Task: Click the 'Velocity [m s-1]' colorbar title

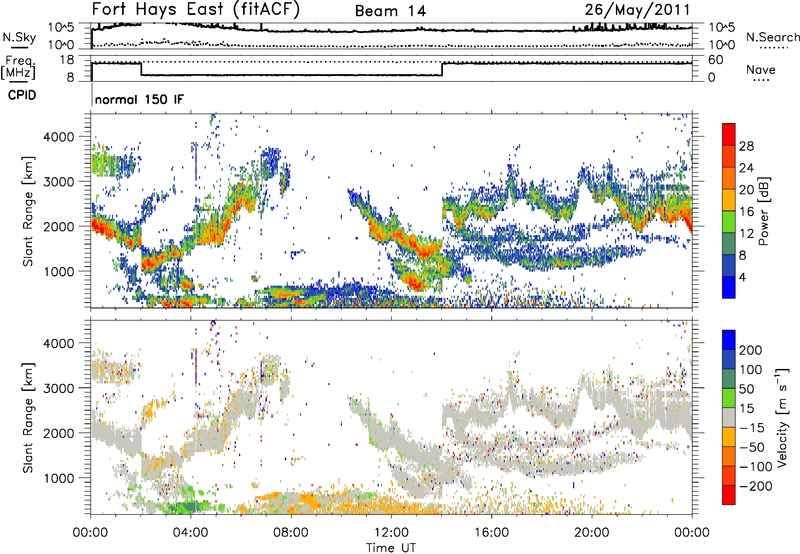Action: pyautogui.click(x=782, y=417)
